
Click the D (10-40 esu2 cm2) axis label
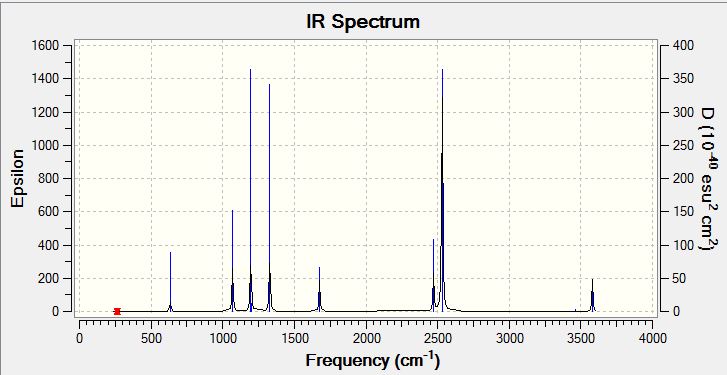pos(708,179)
